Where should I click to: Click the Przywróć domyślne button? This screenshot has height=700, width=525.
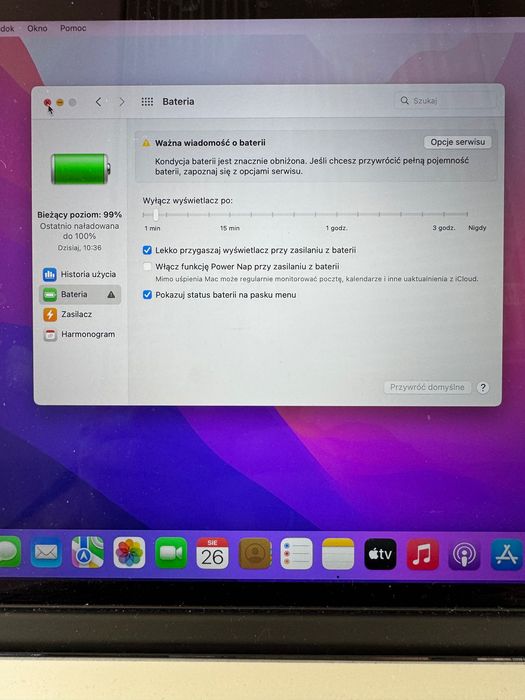(427, 387)
